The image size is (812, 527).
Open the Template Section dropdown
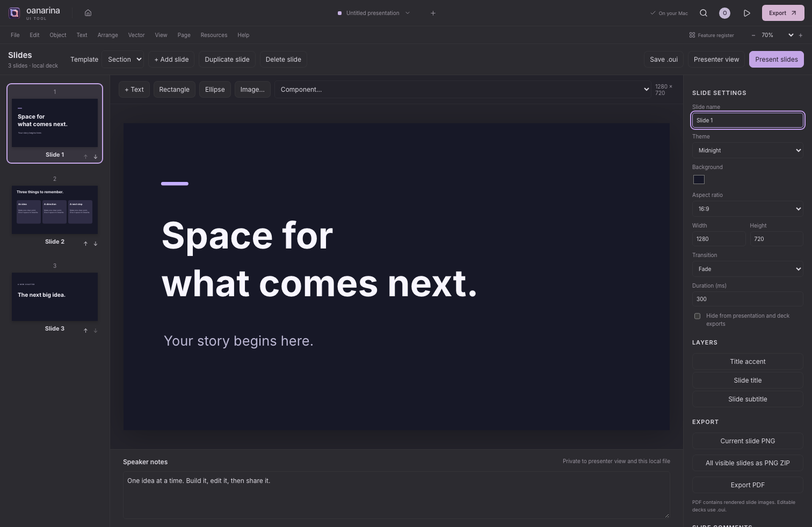coord(124,59)
